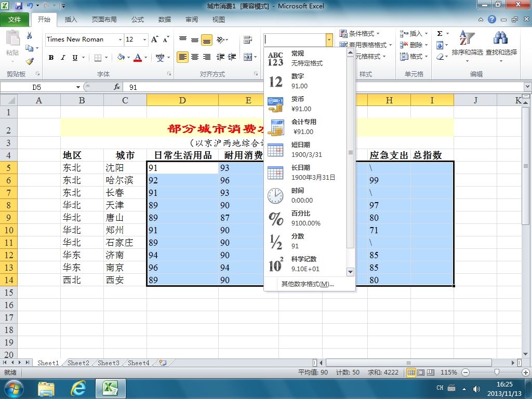Toggle Bold formatting

(51, 57)
